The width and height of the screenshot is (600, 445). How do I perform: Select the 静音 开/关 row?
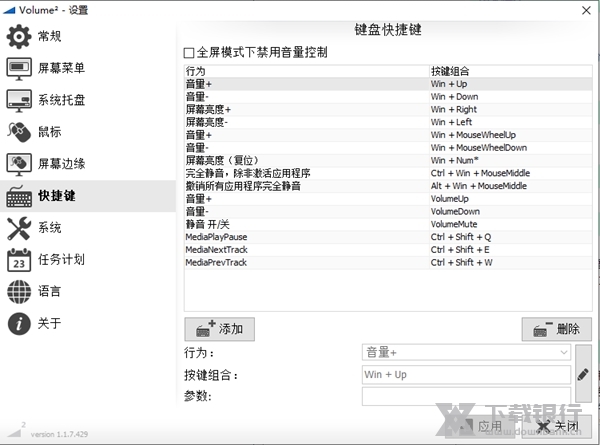click(x=388, y=224)
